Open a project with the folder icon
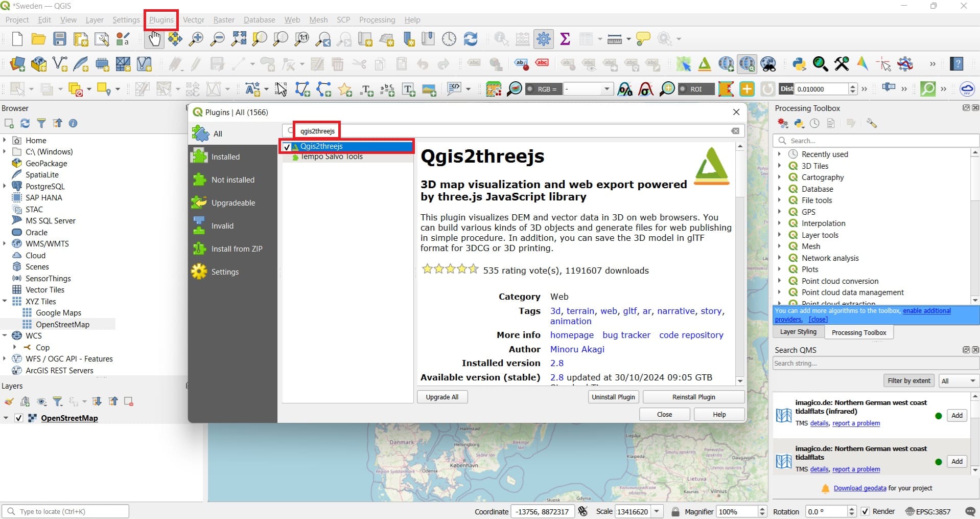980x519 pixels. [x=38, y=39]
